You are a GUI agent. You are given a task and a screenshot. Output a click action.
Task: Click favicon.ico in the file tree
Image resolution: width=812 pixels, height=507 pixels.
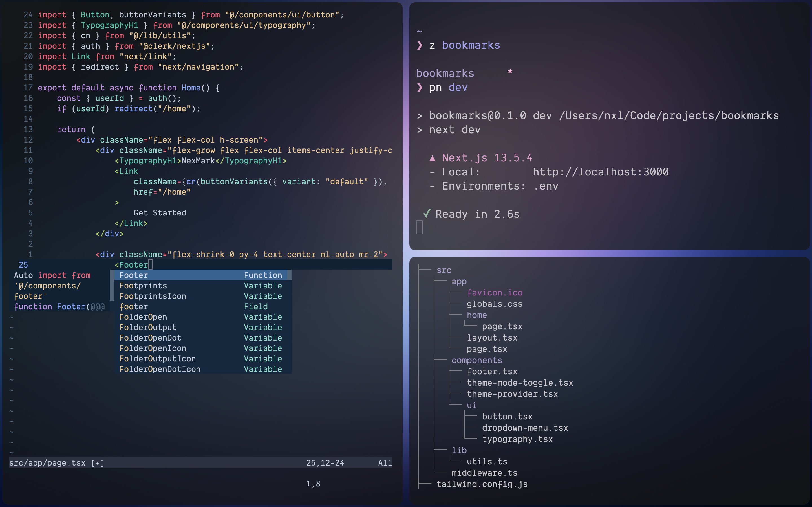point(494,293)
